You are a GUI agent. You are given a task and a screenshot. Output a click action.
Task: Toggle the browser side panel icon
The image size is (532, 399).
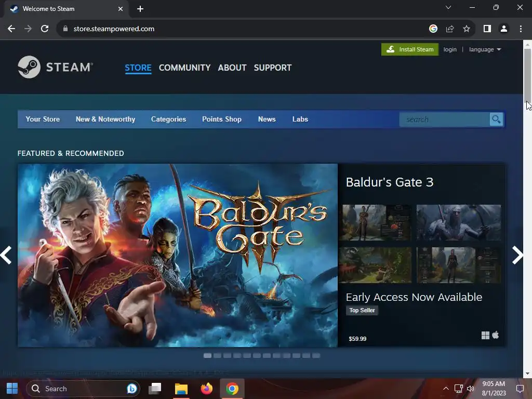[487, 29]
